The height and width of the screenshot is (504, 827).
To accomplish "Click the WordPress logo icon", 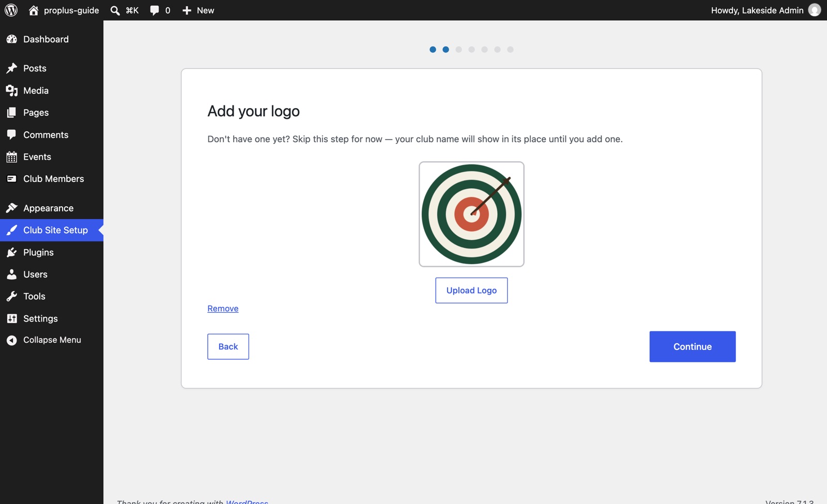I will (x=11, y=10).
